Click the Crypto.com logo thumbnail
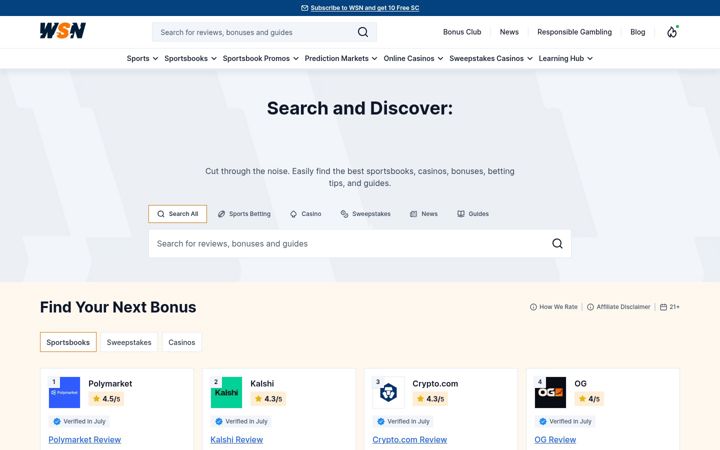The image size is (720, 450). click(x=388, y=393)
